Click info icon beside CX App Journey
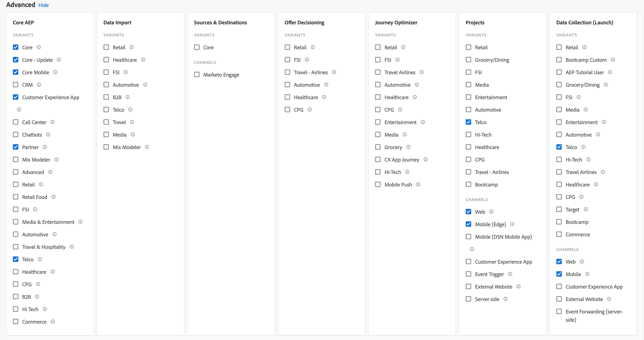The image size is (644, 340). (x=425, y=160)
